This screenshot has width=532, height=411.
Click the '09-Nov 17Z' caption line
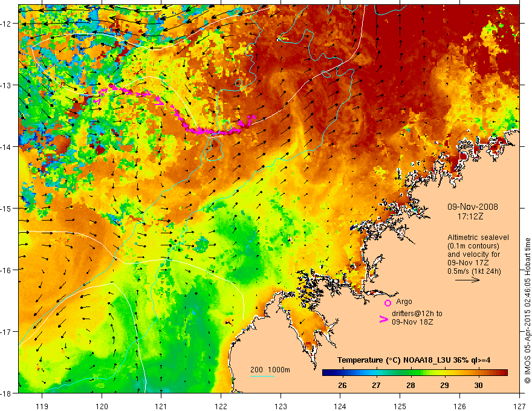tap(467, 263)
